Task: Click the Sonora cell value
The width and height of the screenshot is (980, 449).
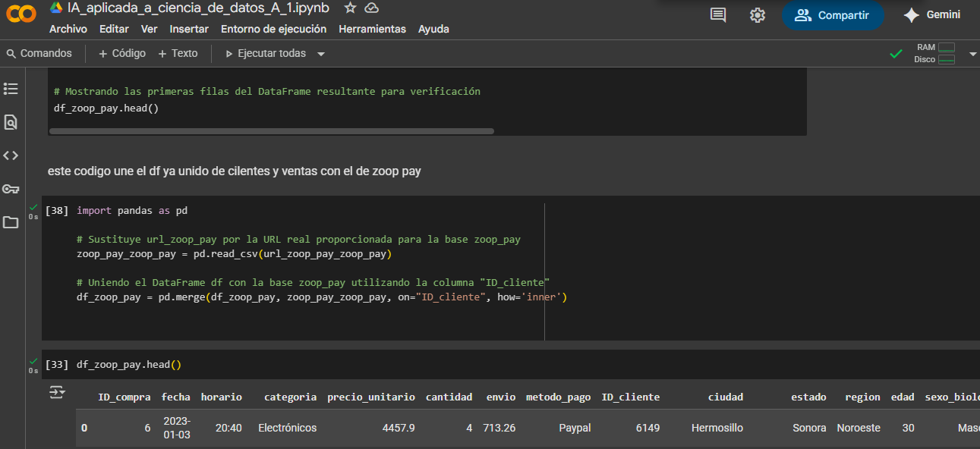Action: click(809, 428)
